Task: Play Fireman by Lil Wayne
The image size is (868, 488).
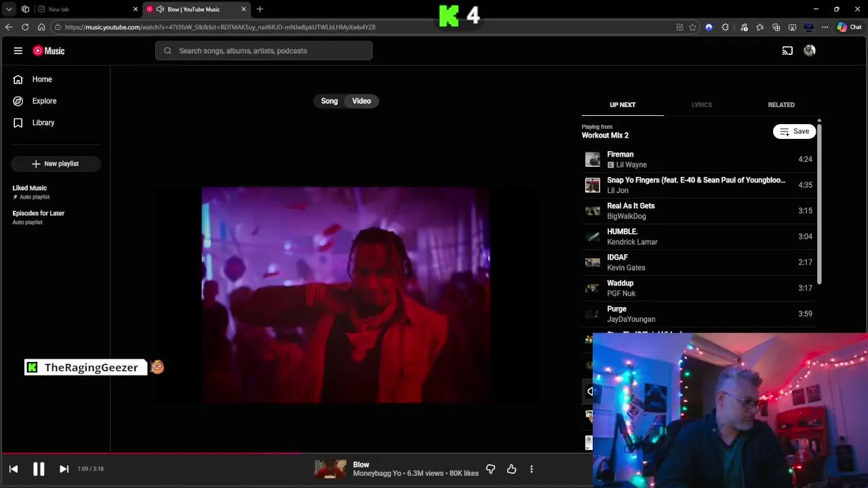Action: tap(698, 159)
